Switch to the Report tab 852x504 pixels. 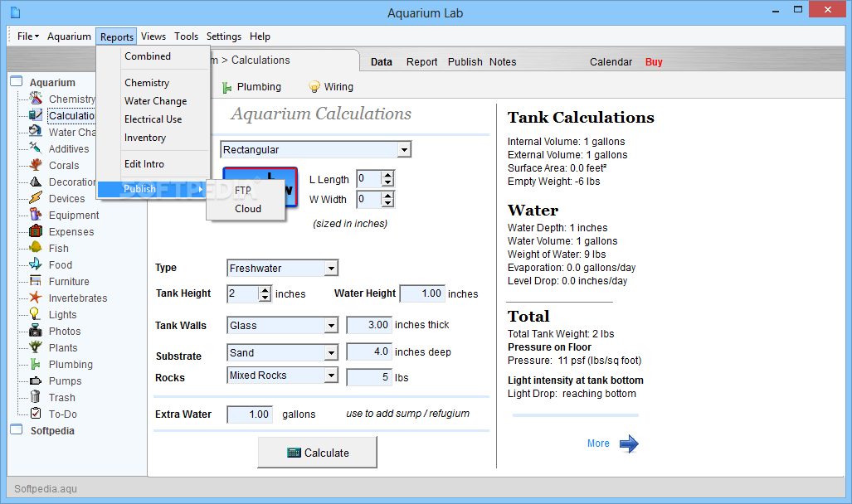421,62
